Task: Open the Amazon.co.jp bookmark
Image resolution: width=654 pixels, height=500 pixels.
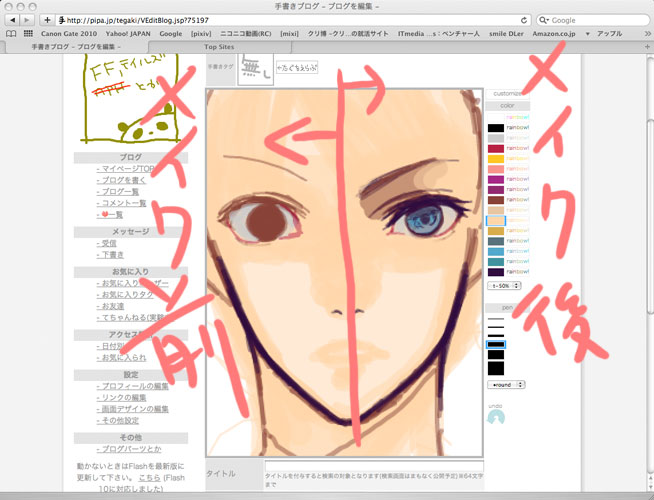Action: 553,33
